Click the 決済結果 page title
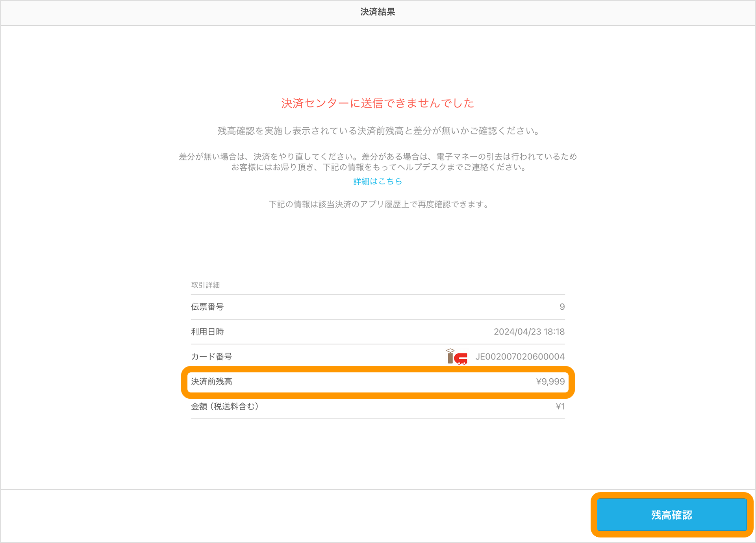 pos(378,12)
